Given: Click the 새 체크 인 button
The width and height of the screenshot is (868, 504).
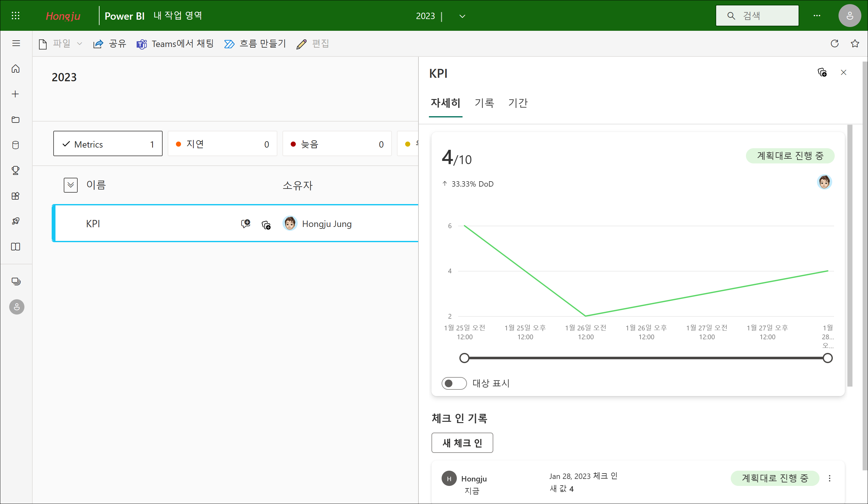Looking at the screenshot, I should [x=462, y=443].
